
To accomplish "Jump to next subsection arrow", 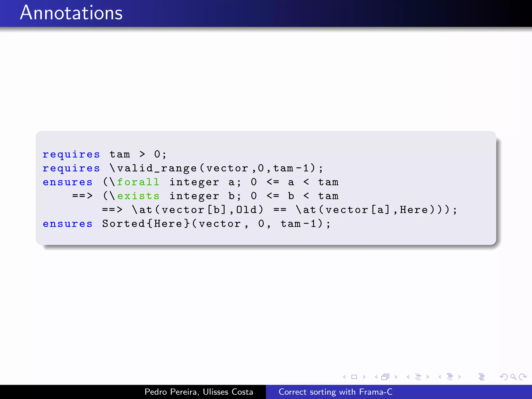I will tap(428, 377).
